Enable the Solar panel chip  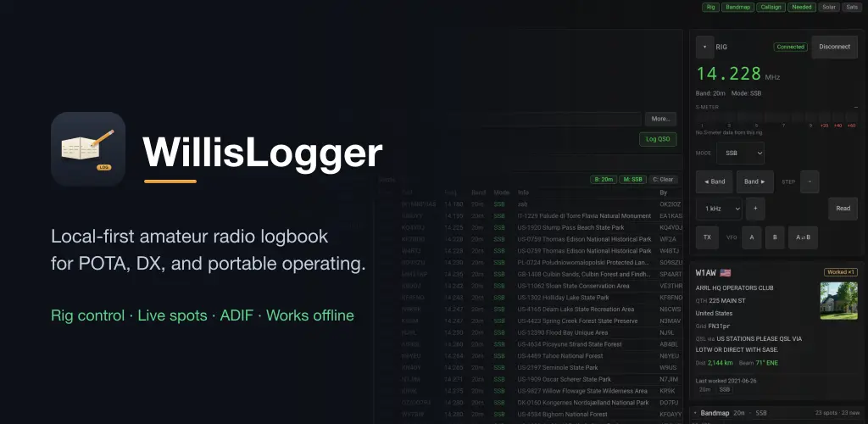[829, 7]
